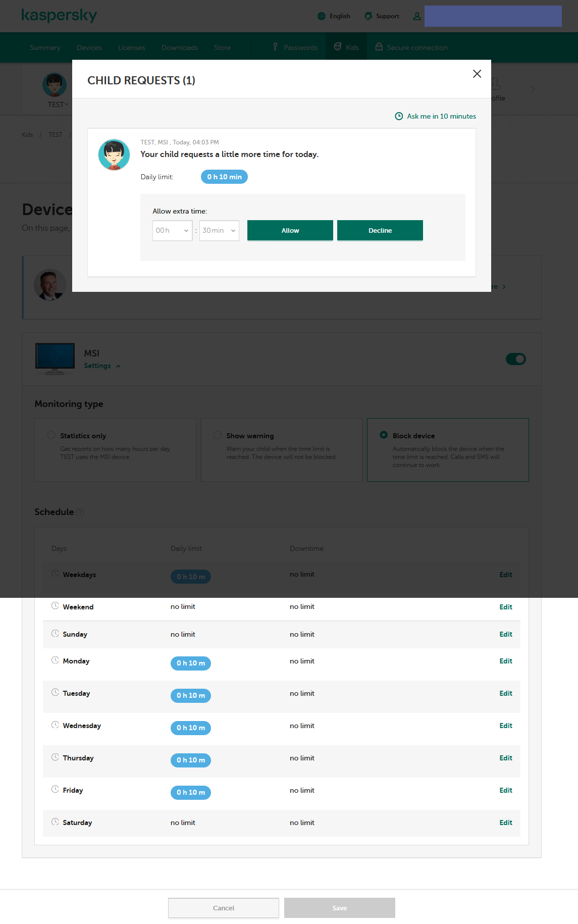
Task: Click the TEST breadcrumb link
Action: [56, 135]
